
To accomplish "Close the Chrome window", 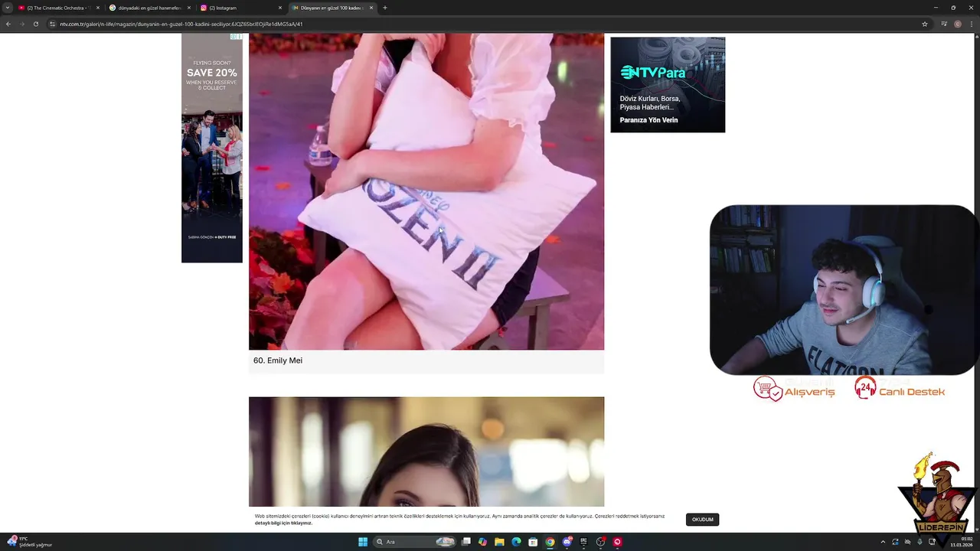I will point(970,8).
